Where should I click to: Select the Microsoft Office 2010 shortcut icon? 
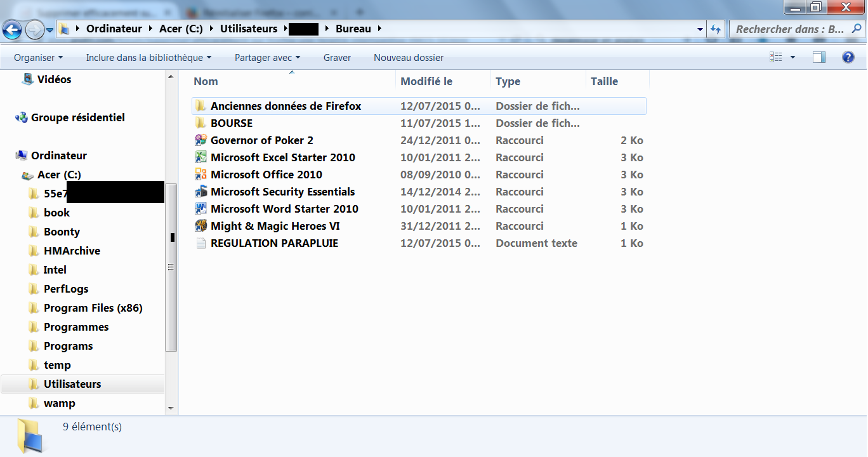pos(201,175)
